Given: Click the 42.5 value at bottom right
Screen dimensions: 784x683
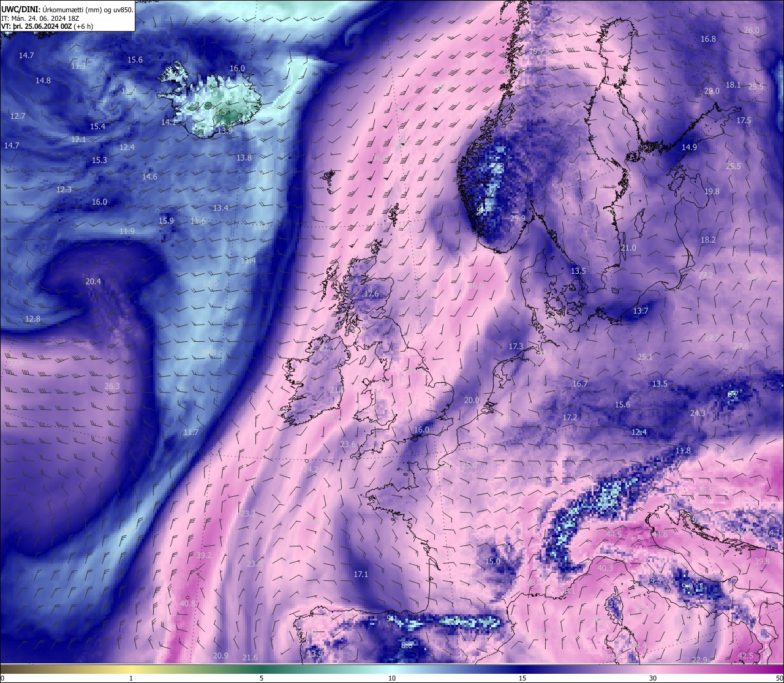Looking at the screenshot, I should click(x=745, y=655).
